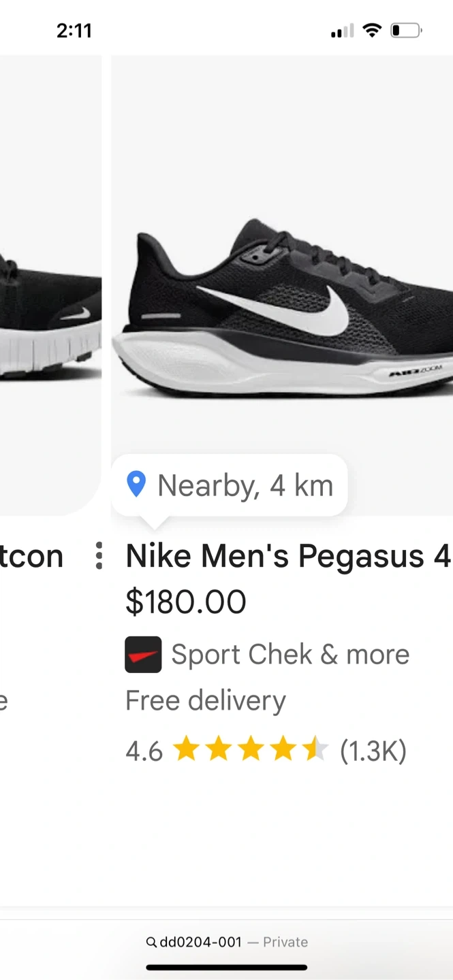
Task: Tap the "Nearby, 4 km" badge
Action: click(230, 485)
